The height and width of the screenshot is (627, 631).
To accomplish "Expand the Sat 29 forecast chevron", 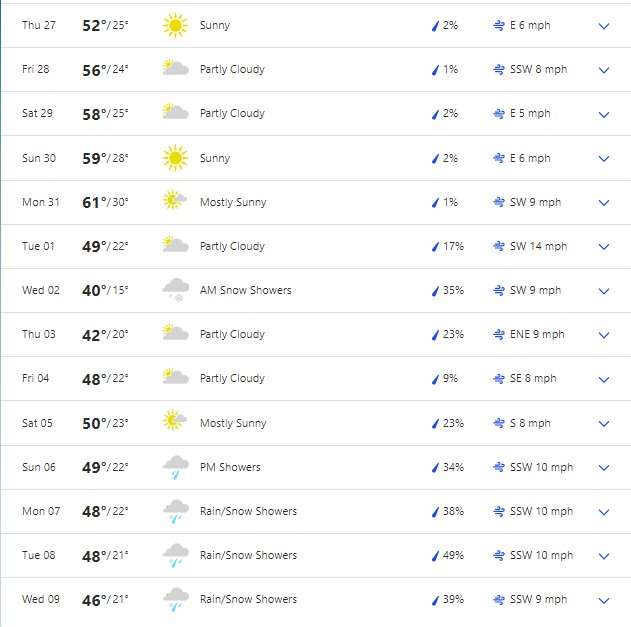I will point(604,115).
